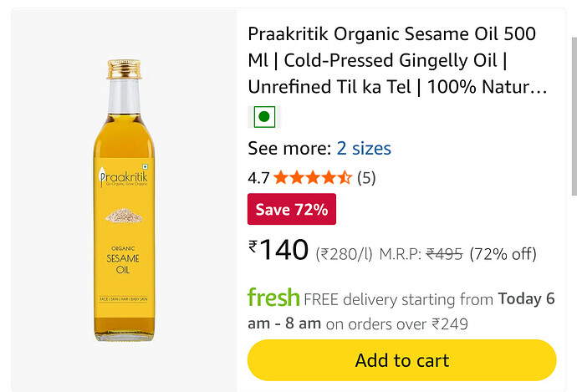Open the (5) review count
The width and height of the screenshot is (577, 392).
point(366,177)
